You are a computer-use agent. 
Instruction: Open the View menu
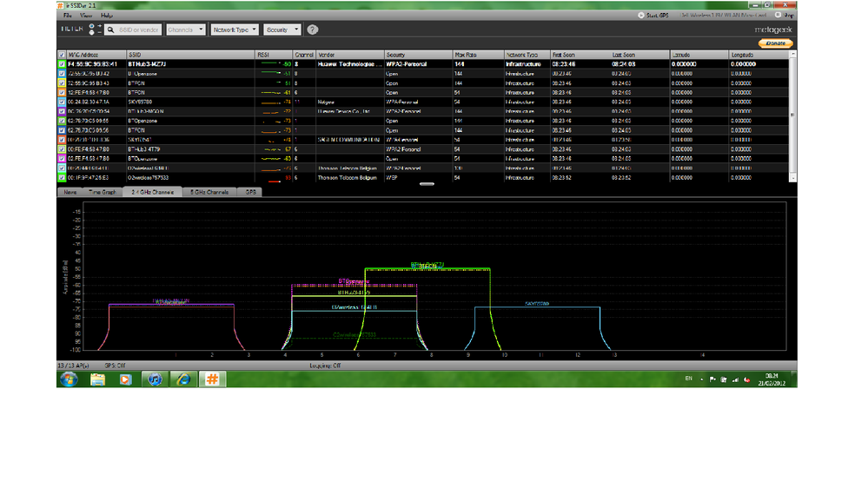click(86, 16)
